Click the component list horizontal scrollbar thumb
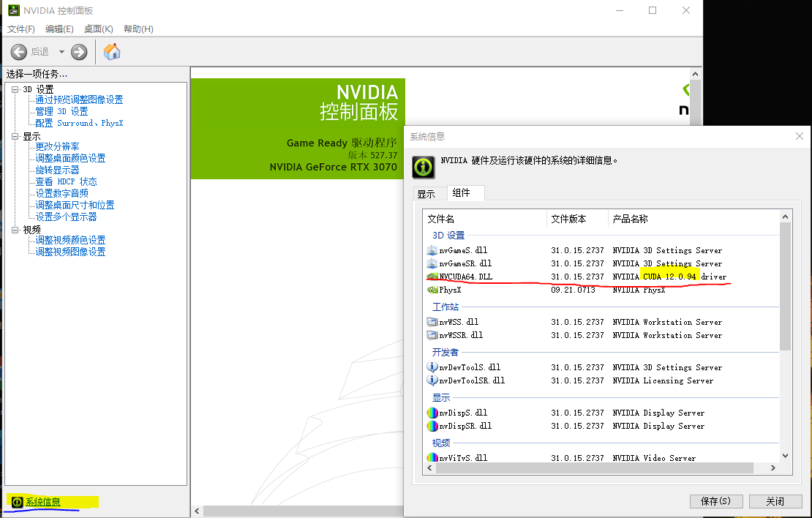The image size is (812, 518). point(595,468)
